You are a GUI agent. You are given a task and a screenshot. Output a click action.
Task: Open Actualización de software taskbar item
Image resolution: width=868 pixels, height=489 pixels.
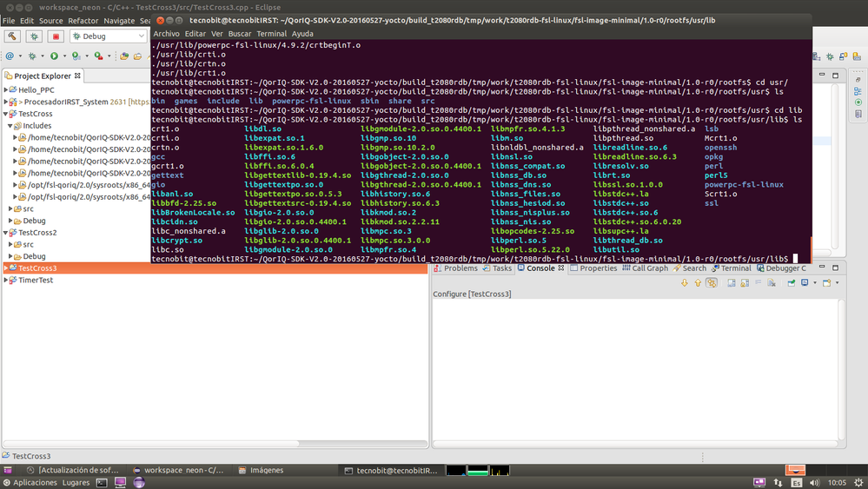(72, 470)
